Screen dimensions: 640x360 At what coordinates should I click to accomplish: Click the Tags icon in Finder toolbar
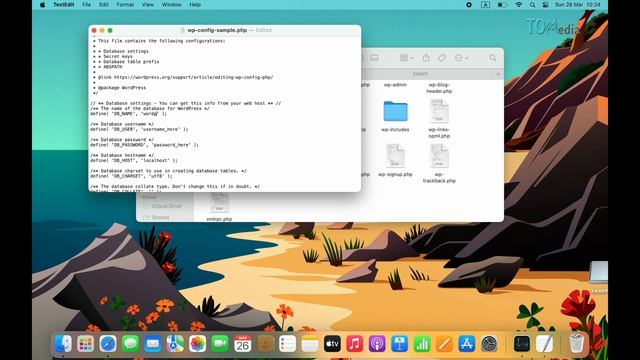(x=442, y=58)
